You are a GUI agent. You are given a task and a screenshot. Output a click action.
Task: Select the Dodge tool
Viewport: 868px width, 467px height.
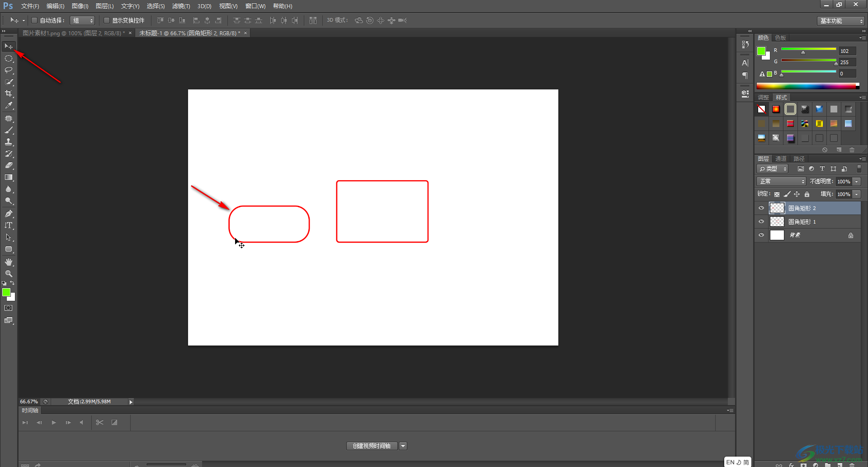point(9,201)
